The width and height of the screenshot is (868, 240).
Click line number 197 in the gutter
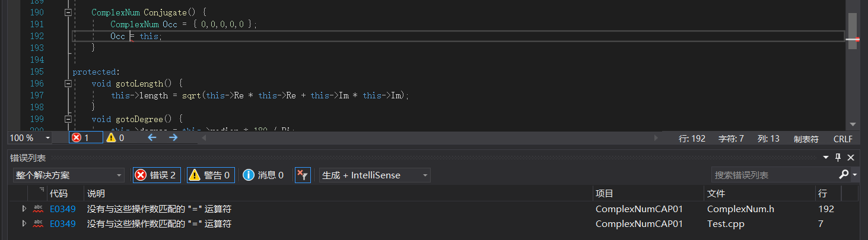coord(36,95)
